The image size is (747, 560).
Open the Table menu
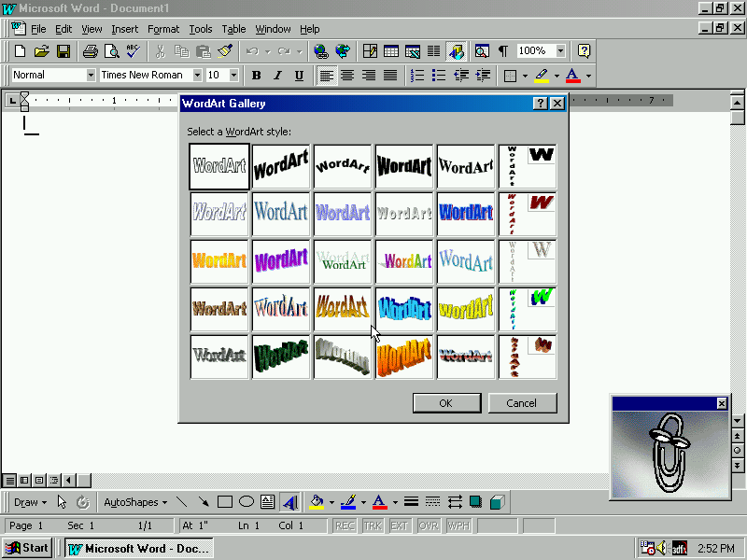[x=234, y=29]
